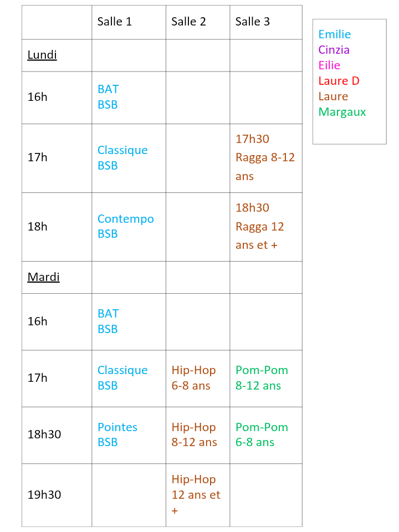Click the Hip-Hop 12 ans et + entry

tap(196, 494)
